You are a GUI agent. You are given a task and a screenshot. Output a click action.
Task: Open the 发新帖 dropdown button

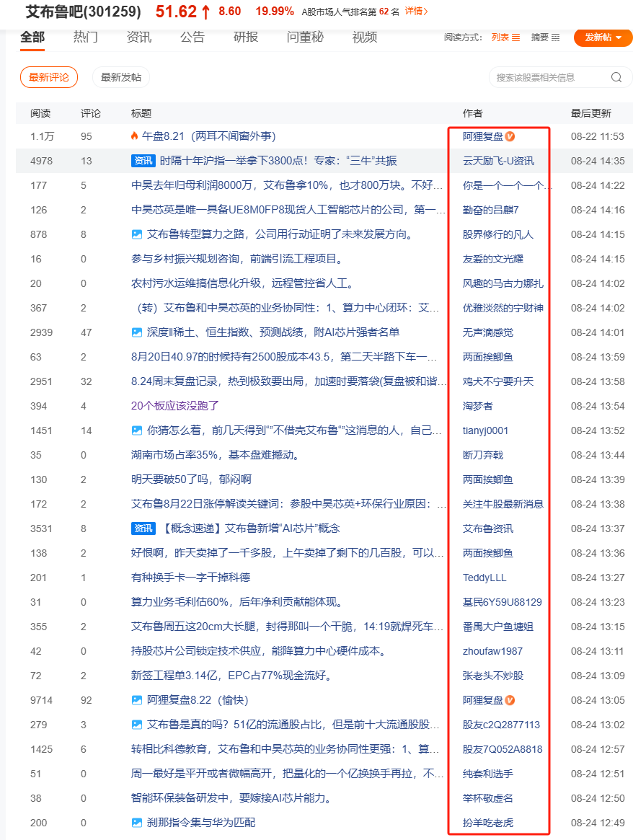[x=603, y=37]
